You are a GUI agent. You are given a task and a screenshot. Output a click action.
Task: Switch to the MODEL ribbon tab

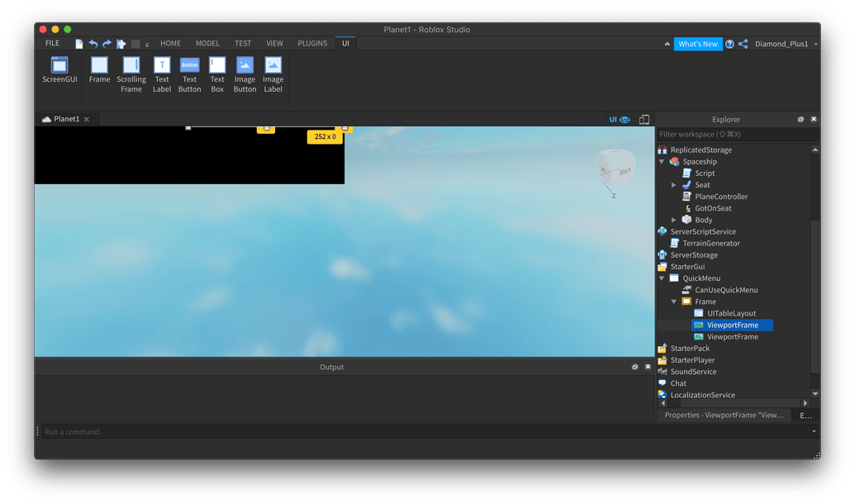pos(207,43)
